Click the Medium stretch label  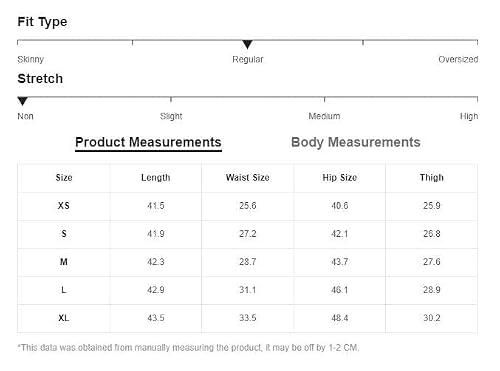[x=324, y=116]
